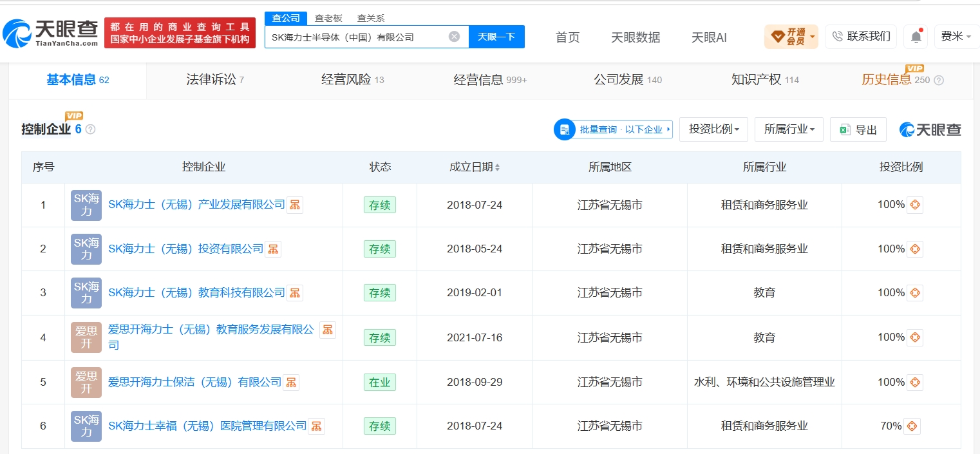This screenshot has width=980, height=454.
Task: Open the 投资比例 filter dropdown
Action: (713, 129)
